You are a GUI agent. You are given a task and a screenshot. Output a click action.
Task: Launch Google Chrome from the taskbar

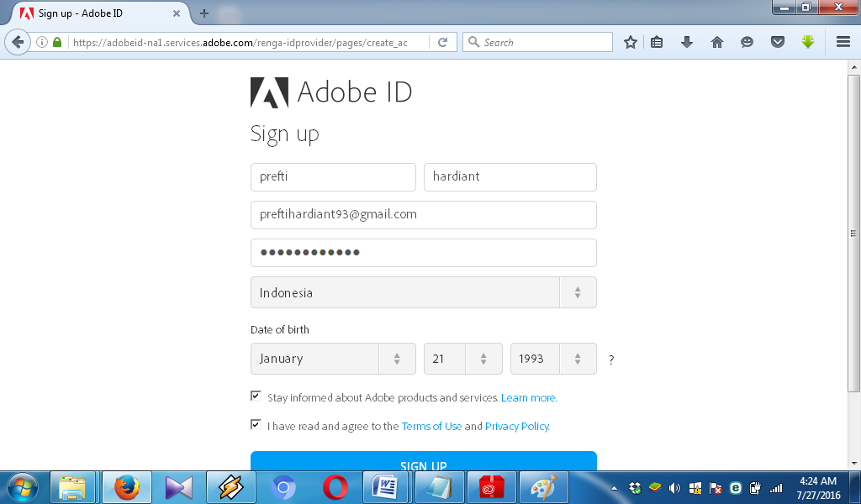click(x=283, y=487)
